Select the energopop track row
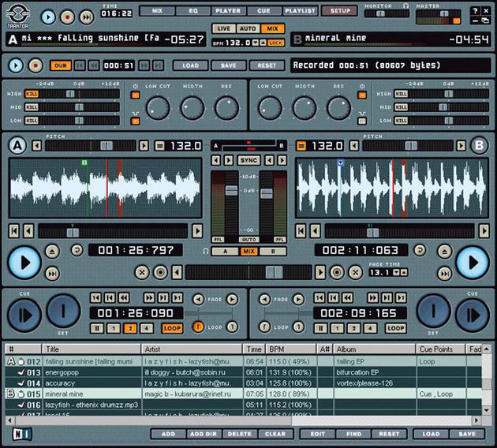Viewport: 497px width, 448px height. (x=244, y=372)
